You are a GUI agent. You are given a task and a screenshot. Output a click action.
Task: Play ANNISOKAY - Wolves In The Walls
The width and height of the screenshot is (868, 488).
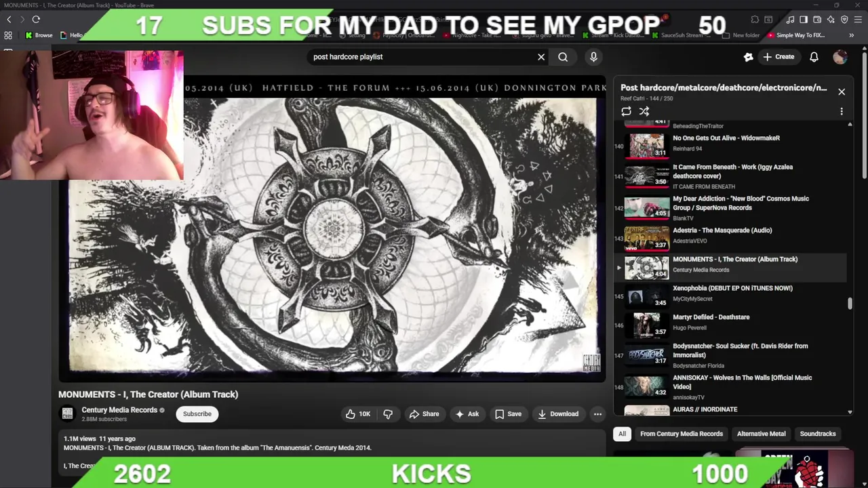pyautogui.click(x=729, y=386)
